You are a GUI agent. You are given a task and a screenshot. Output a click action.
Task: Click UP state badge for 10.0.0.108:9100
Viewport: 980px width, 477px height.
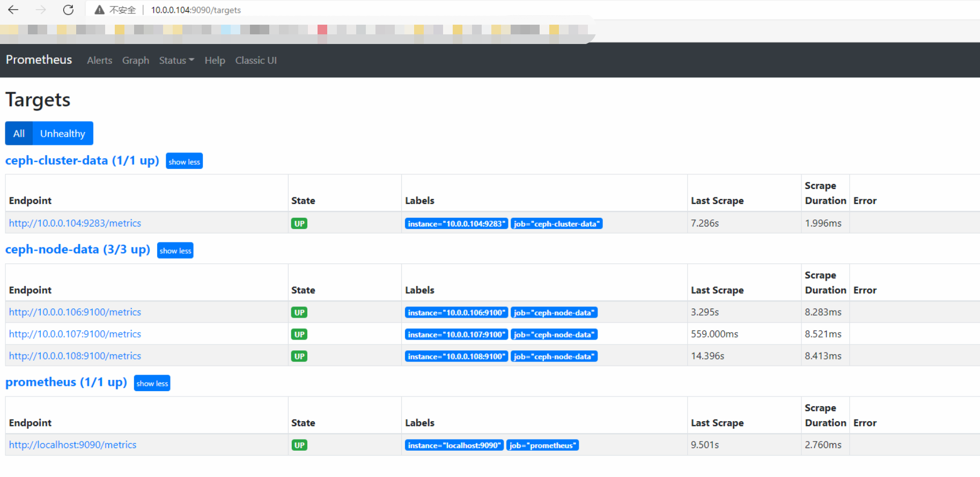[x=299, y=356]
